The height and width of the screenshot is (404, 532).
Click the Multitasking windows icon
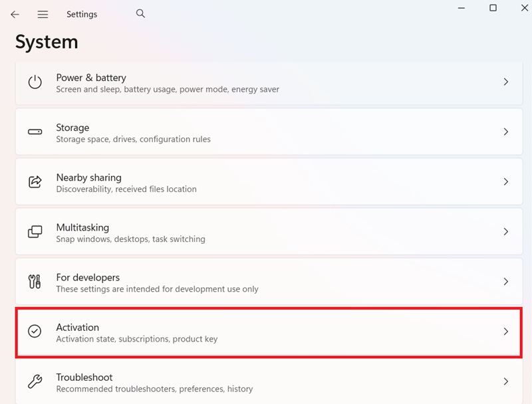pos(35,232)
